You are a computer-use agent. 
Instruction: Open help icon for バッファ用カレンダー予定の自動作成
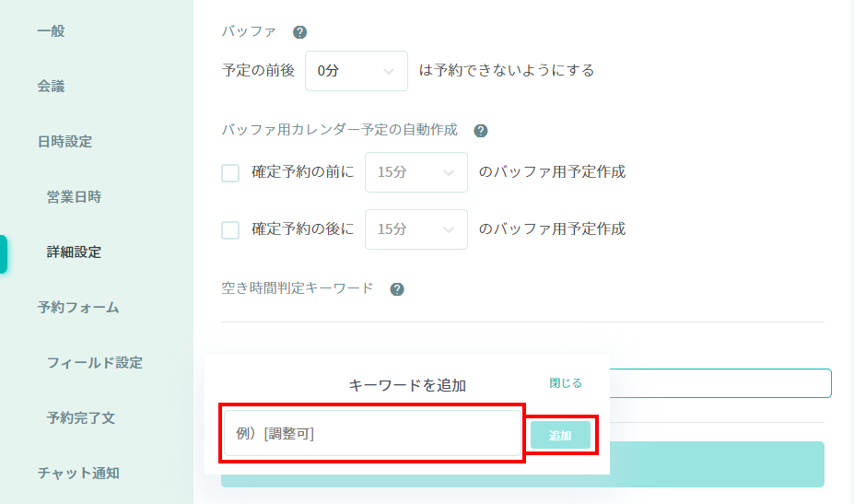click(480, 131)
